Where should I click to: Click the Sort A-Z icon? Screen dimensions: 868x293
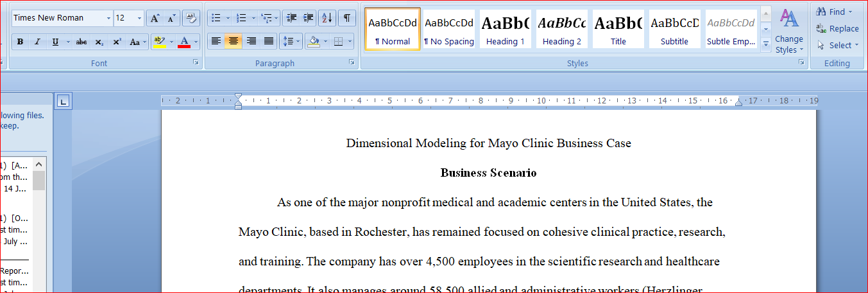pos(327,18)
